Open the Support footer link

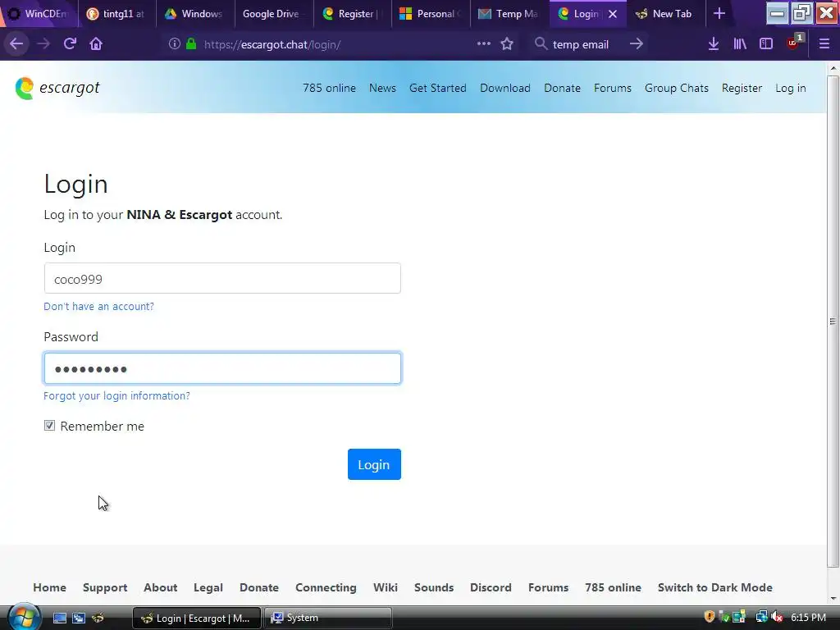pyautogui.click(x=105, y=587)
